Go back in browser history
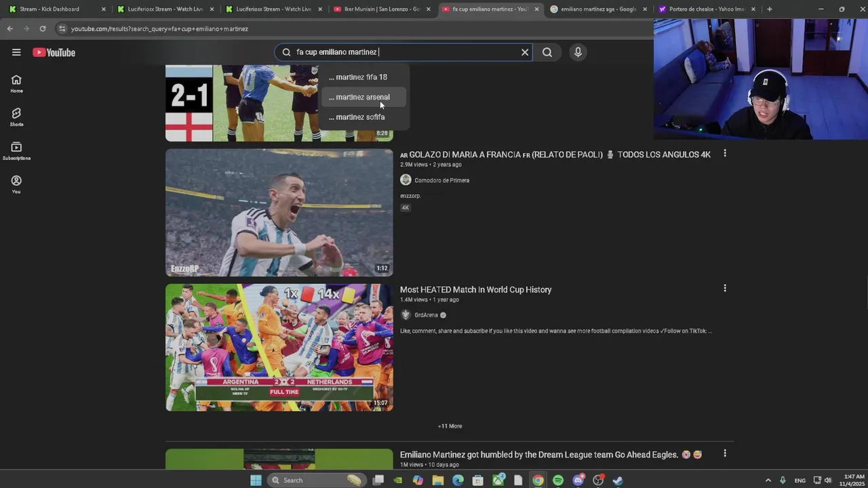This screenshot has width=868, height=488. tap(9, 28)
